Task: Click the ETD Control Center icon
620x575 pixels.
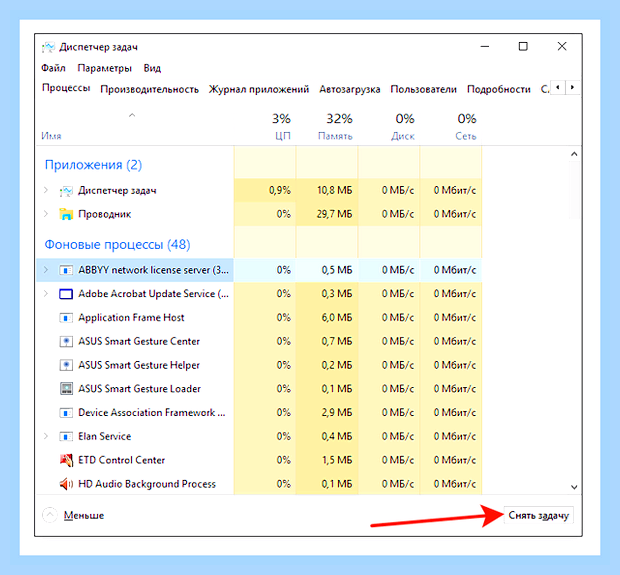Action: [x=66, y=460]
